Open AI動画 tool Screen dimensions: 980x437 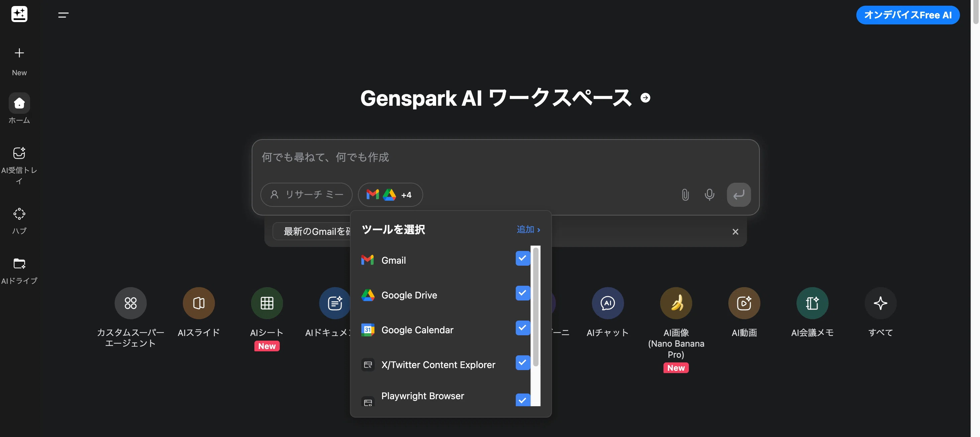click(x=744, y=312)
